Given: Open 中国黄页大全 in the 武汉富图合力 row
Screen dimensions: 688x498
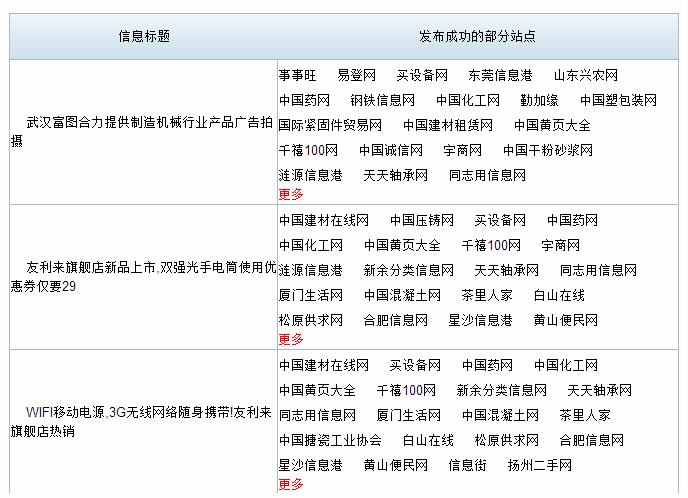Looking at the screenshot, I should (x=552, y=125).
